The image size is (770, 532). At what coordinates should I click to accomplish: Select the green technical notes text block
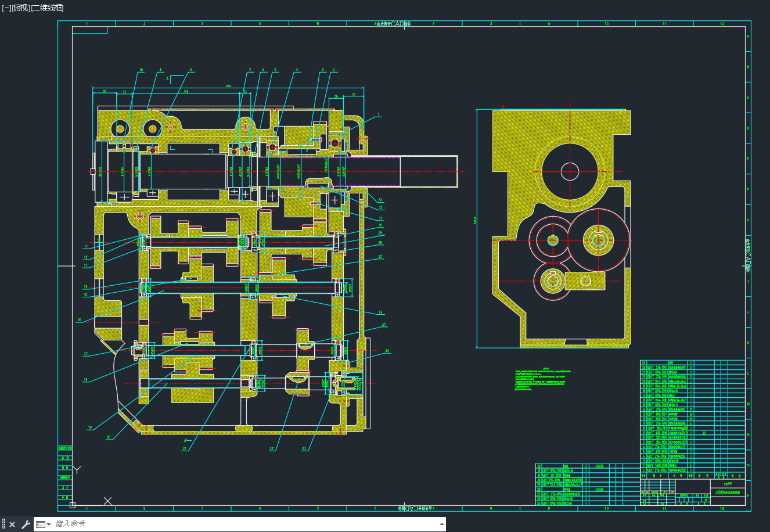[x=544, y=379]
